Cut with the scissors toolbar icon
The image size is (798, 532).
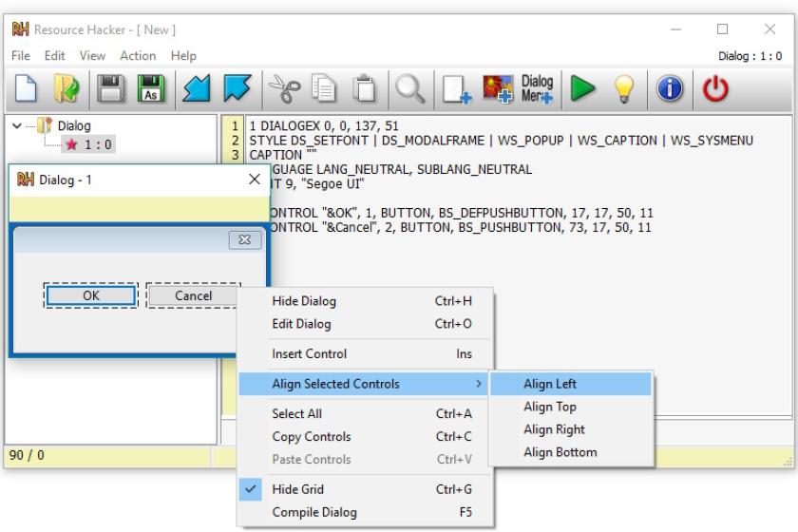(284, 88)
